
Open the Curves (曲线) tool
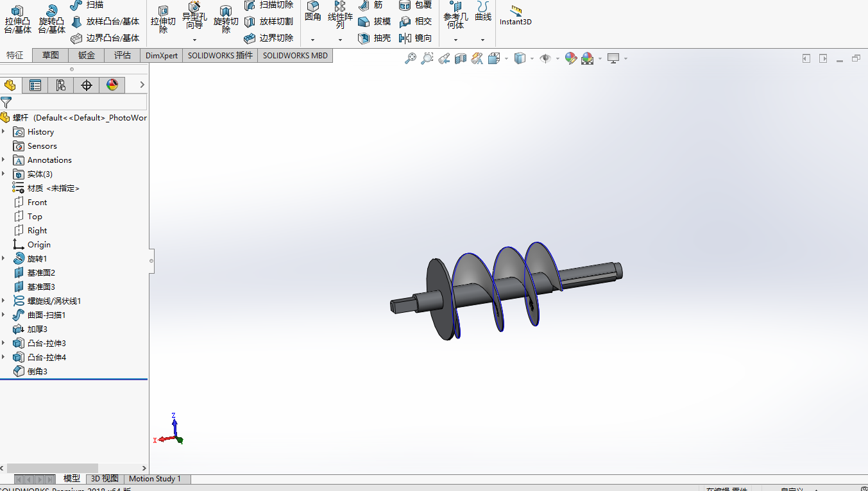click(x=483, y=12)
